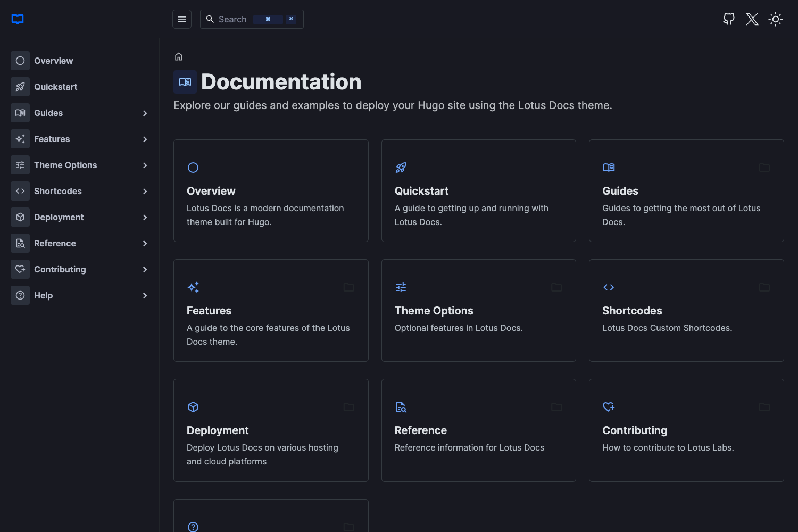This screenshot has height=532, width=798.
Task: Click the X (Twitter) icon
Action: [752, 19]
